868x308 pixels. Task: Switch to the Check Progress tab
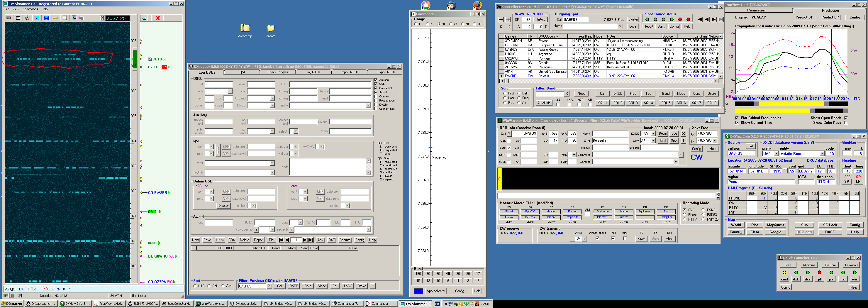tap(278, 72)
